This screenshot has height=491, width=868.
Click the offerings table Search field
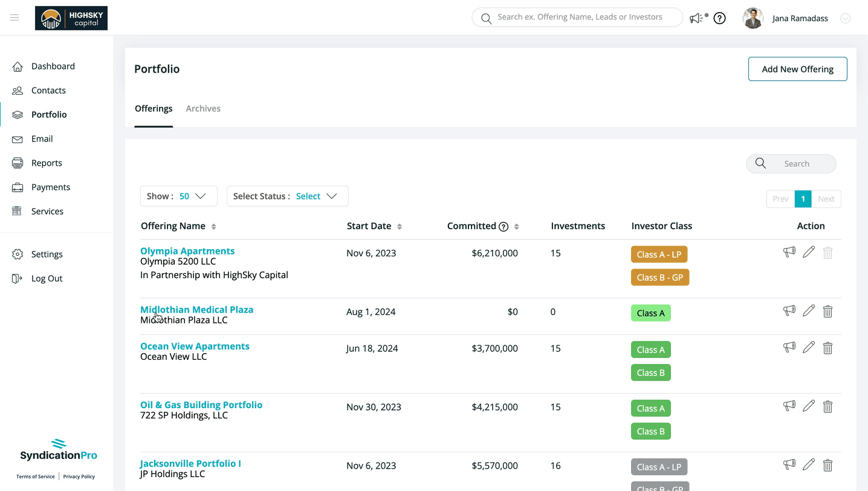[x=791, y=163]
